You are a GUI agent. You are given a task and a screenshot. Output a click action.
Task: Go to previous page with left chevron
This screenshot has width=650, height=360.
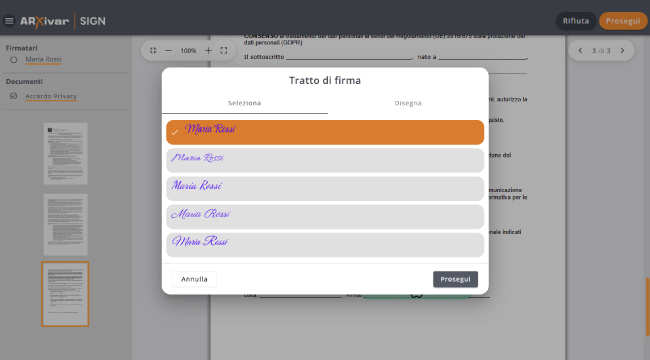point(580,51)
